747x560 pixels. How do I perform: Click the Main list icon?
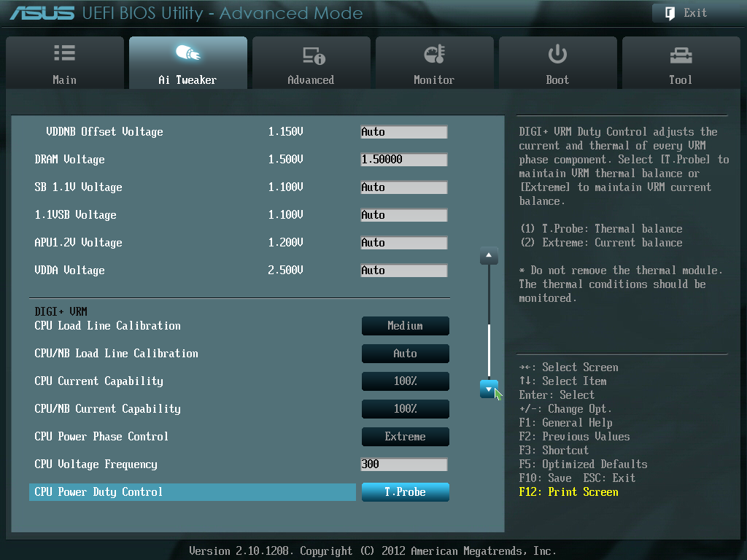coord(64,54)
